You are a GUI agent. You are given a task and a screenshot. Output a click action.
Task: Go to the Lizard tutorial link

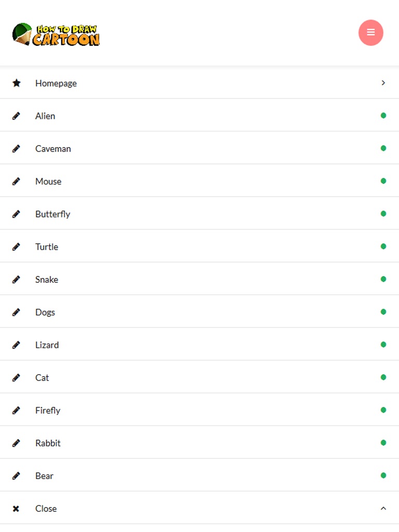47,345
